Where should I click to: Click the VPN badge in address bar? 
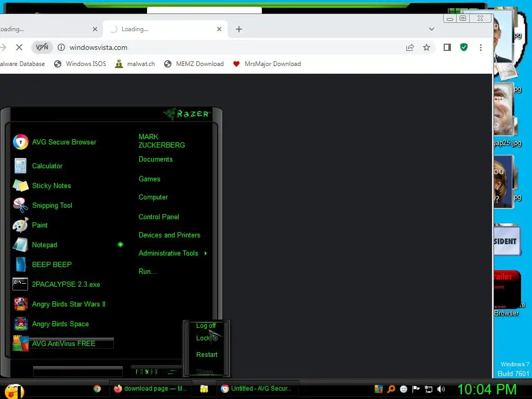point(42,47)
